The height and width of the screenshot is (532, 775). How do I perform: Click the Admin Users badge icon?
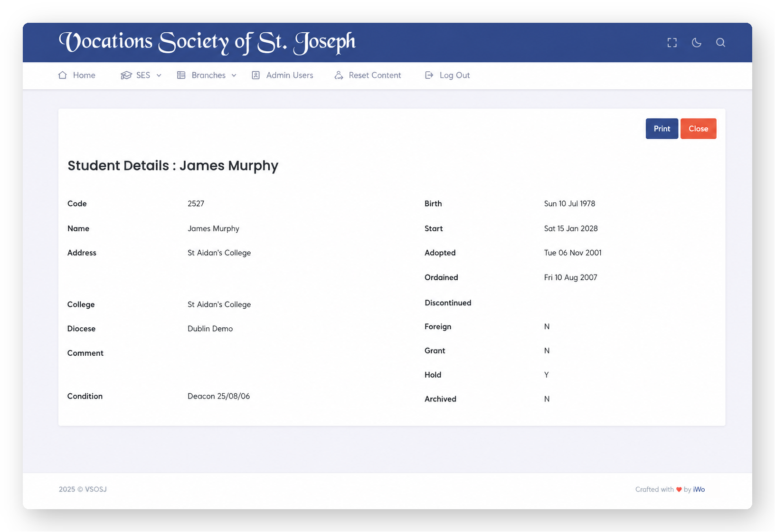pos(255,75)
